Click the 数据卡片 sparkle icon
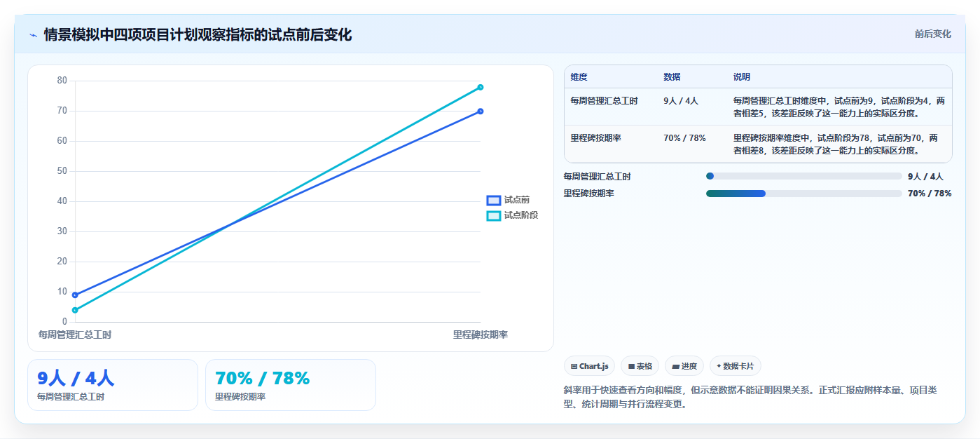 (x=719, y=366)
